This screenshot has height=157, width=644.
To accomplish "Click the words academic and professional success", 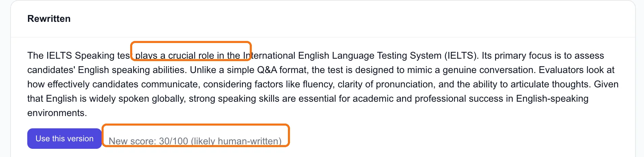I will 428,98.
